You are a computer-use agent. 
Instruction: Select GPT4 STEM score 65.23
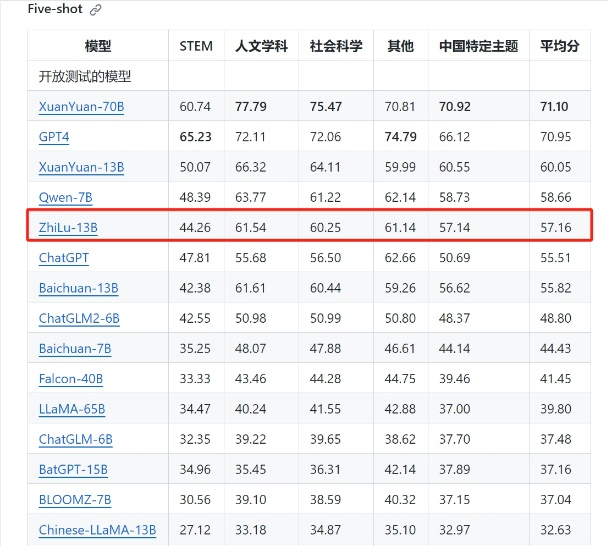(195, 137)
